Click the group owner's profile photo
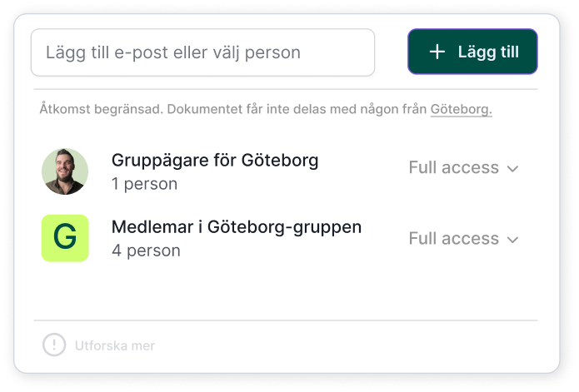This screenshot has height=392, width=579. point(65,171)
